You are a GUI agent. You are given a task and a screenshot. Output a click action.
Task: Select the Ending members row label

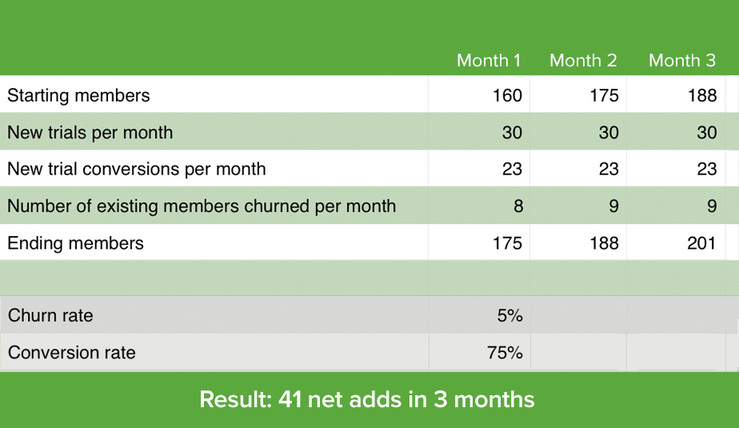(x=76, y=242)
